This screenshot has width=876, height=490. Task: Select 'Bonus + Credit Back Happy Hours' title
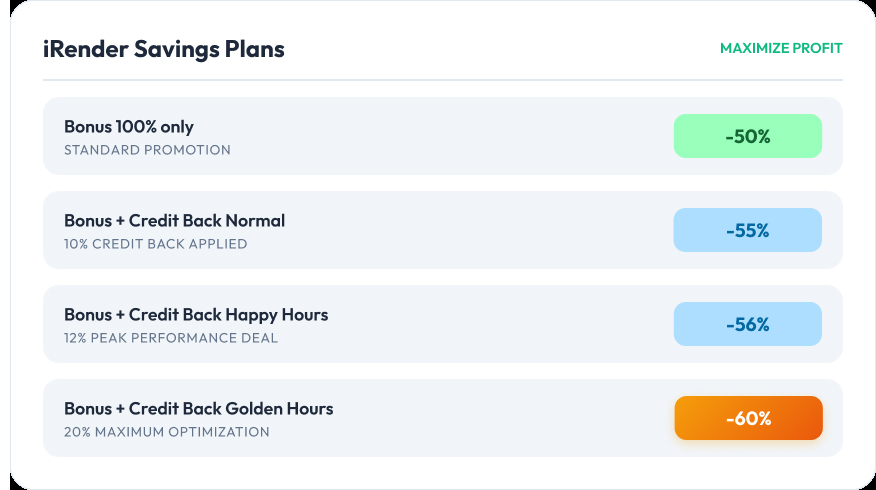[196, 315]
